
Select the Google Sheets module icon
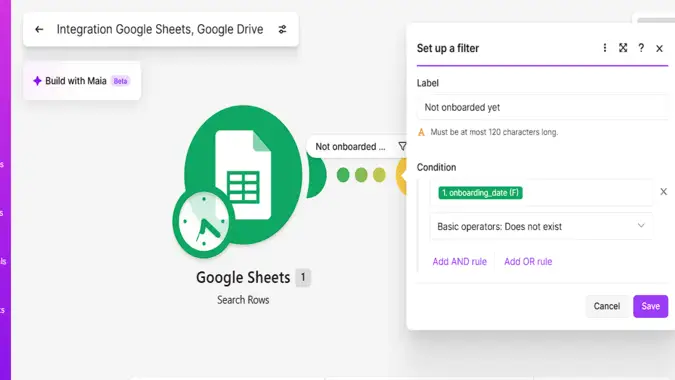pyautogui.click(x=243, y=175)
